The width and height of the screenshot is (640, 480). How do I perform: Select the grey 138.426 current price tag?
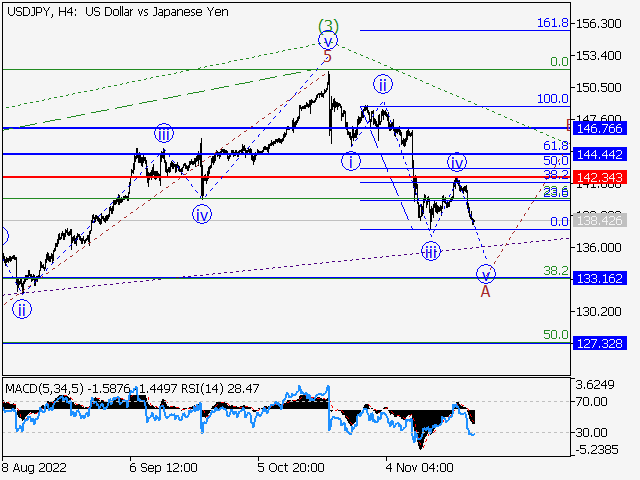point(600,221)
